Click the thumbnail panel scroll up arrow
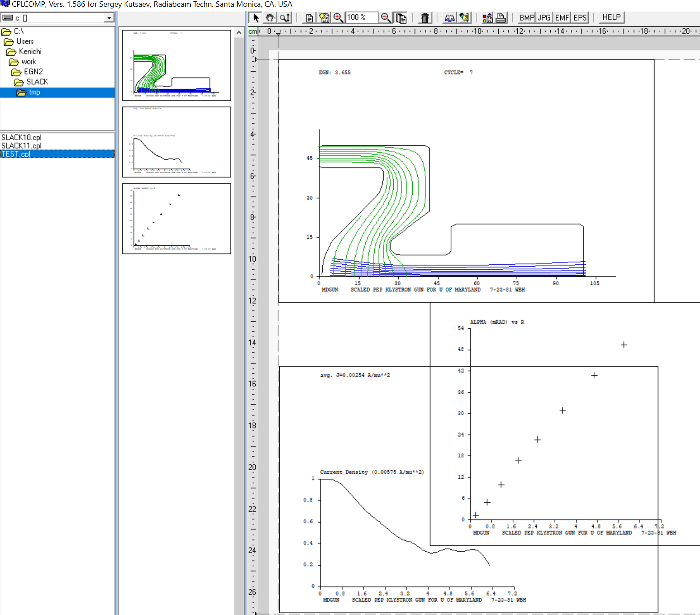 pyautogui.click(x=239, y=33)
